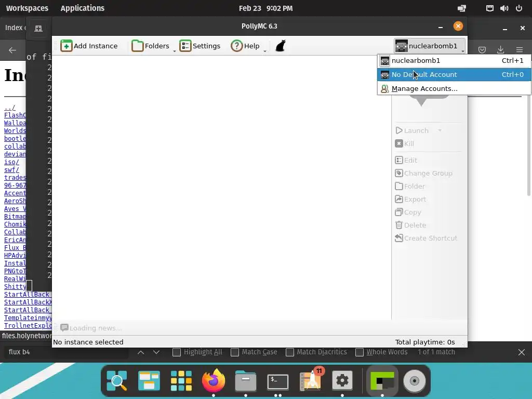Open the Help toolbar button

tap(245, 46)
